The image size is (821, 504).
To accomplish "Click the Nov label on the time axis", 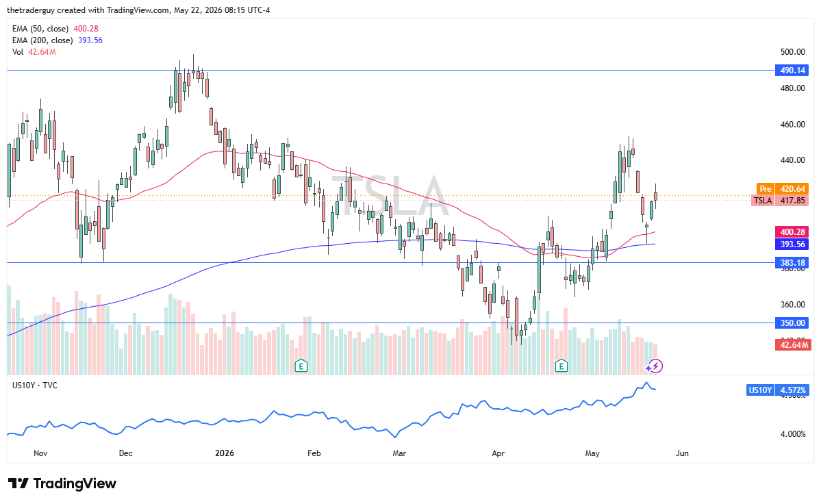I will point(40,453).
